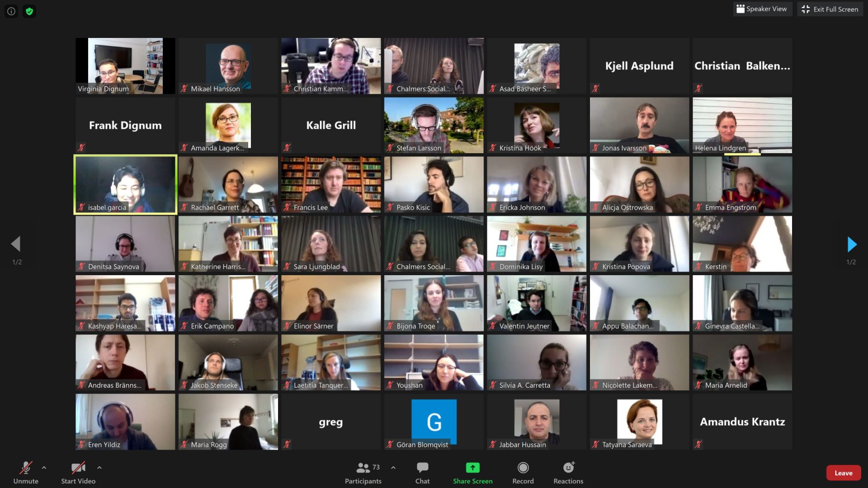The image size is (868, 488).
Task: Navigate to page 2 using right arrow
Action: pyautogui.click(x=853, y=244)
